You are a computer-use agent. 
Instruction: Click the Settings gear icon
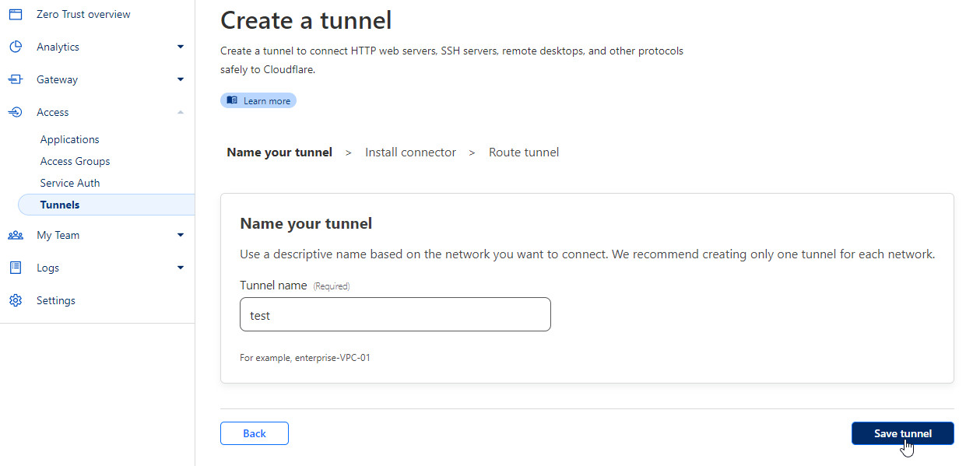pos(16,300)
